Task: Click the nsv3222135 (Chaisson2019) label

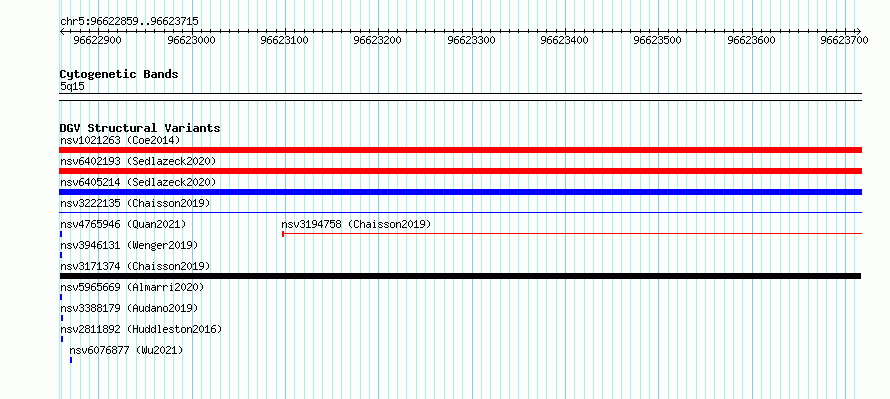Action: click(135, 203)
